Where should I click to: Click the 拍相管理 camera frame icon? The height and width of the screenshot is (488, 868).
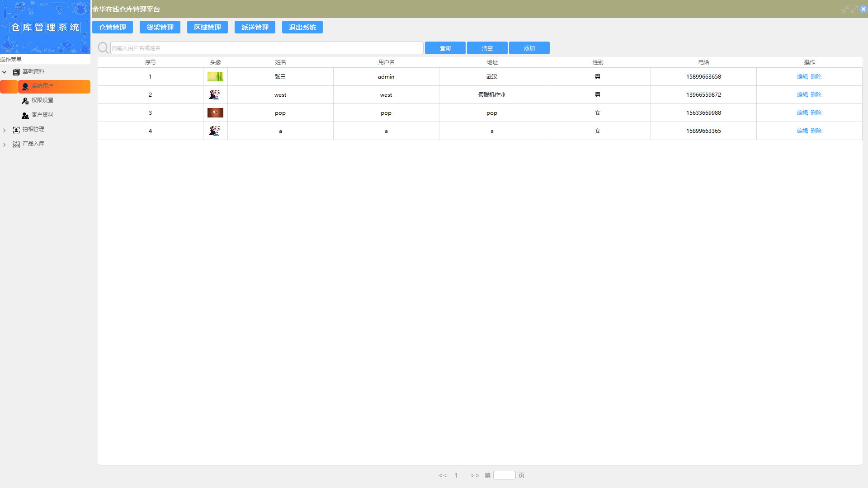[x=16, y=130]
